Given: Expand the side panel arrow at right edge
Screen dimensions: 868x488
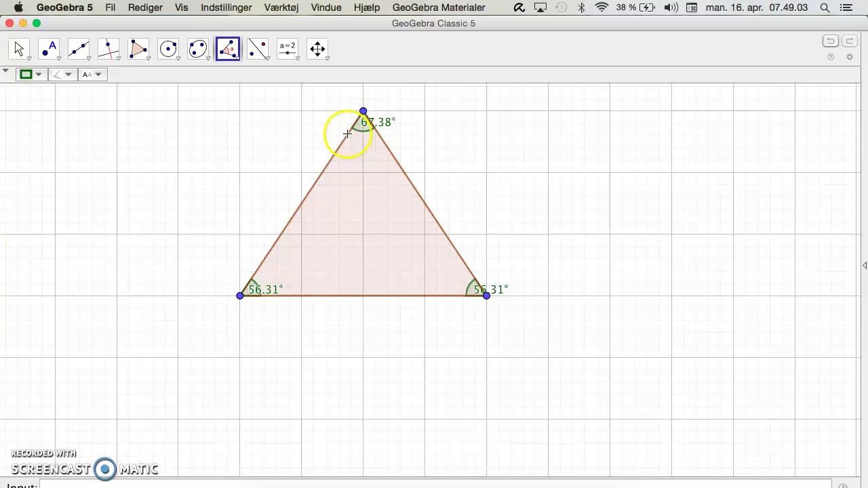Looking at the screenshot, I should (x=865, y=265).
